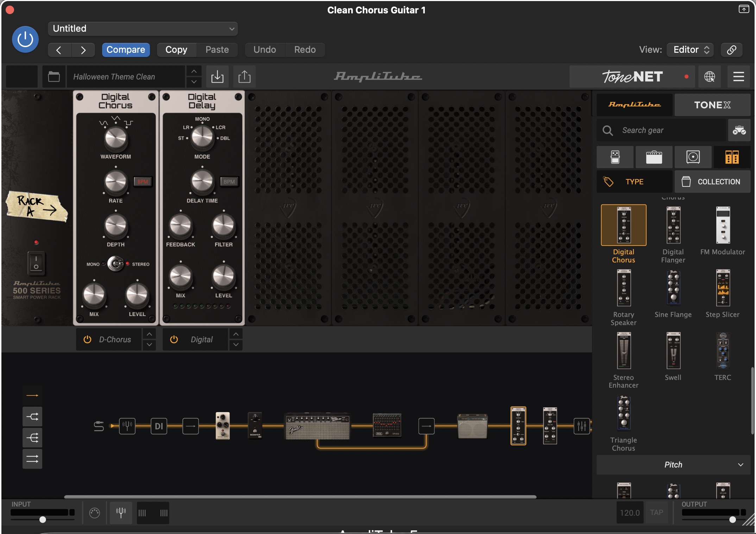This screenshot has height=534, width=756.
Task: Expand the Pitch gear section
Action: click(x=673, y=465)
